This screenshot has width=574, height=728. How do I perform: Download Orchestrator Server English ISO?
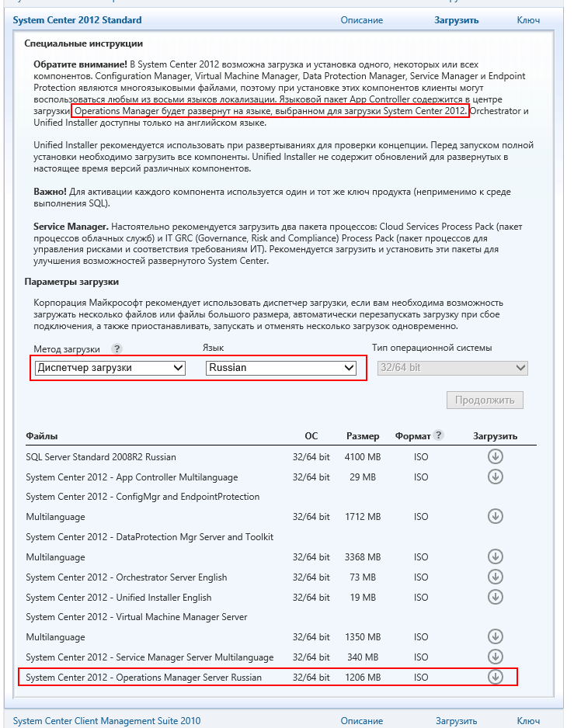coord(495,577)
